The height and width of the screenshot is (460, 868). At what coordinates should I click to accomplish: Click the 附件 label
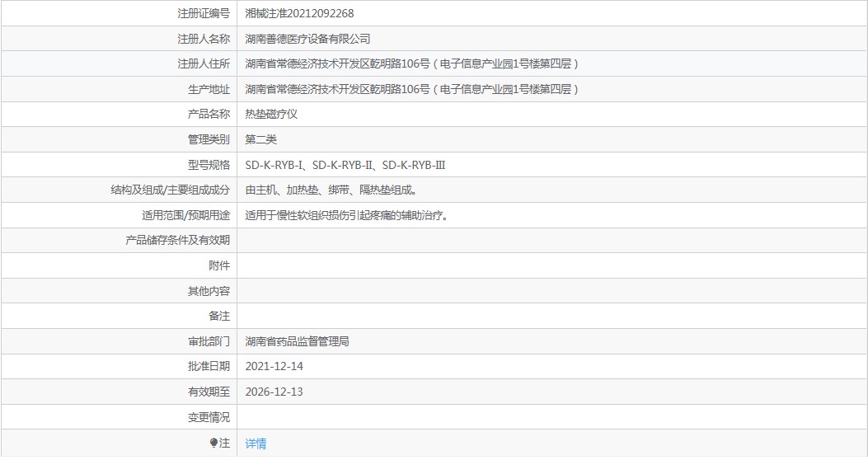pos(219,265)
